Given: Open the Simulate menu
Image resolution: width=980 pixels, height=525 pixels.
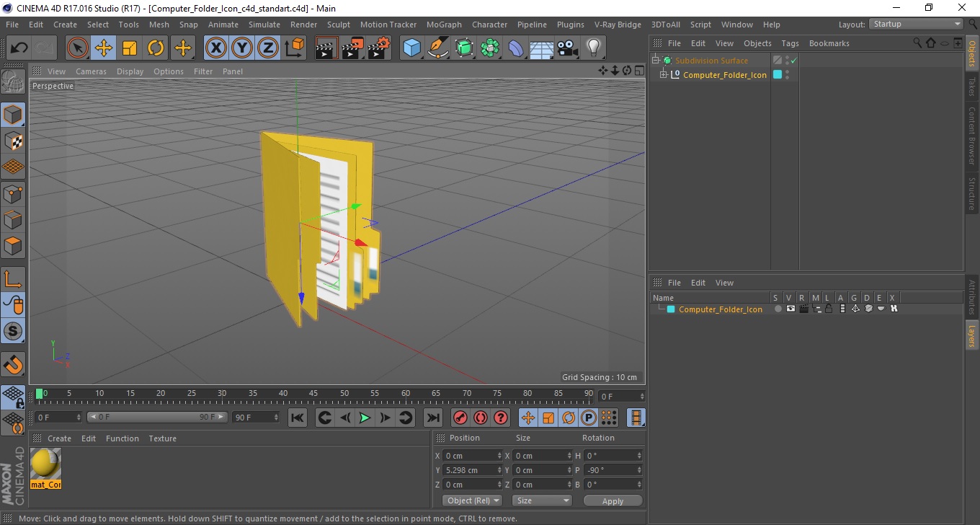Looking at the screenshot, I should coord(264,25).
